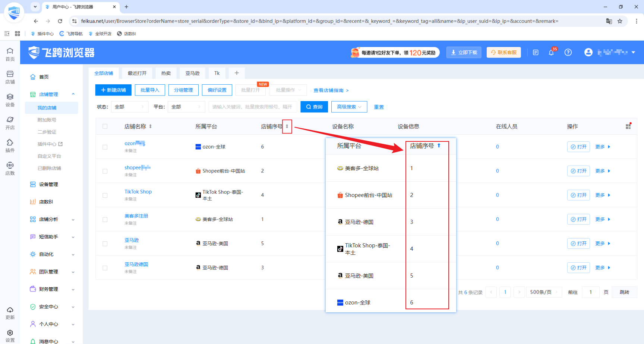Open the 开店 icon in the left rail
Viewport: 644px width, 344px height.
click(x=10, y=123)
